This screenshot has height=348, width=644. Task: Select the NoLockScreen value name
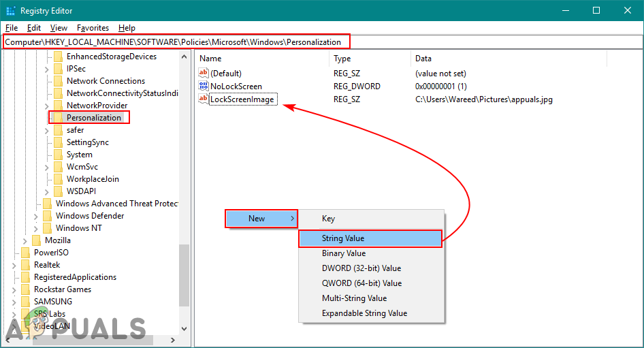point(236,86)
